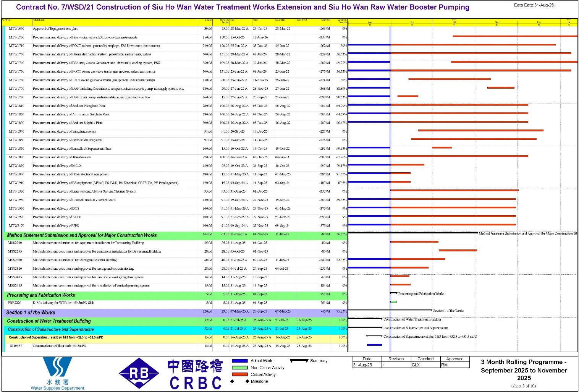Select the purple 'Section 1 of the Works' band
Viewport: 579px width, 392px height.
pyautogui.click(x=175, y=313)
